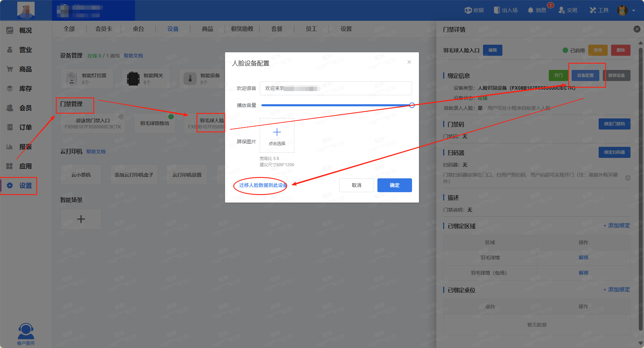Switch to the 商品 tab
The width and height of the screenshot is (644, 348).
[x=208, y=29]
